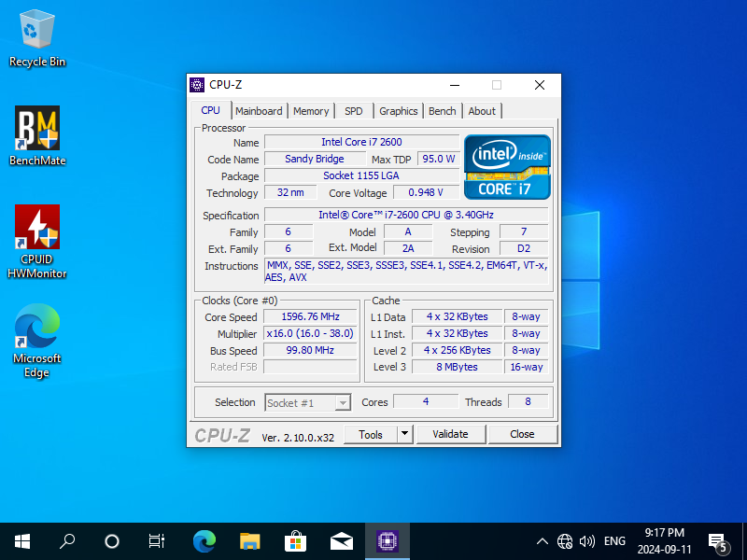Image resolution: width=747 pixels, height=560 pixels.
Task: Open the notification center icon
Action: pyautogui.click(x=718, y=542)
